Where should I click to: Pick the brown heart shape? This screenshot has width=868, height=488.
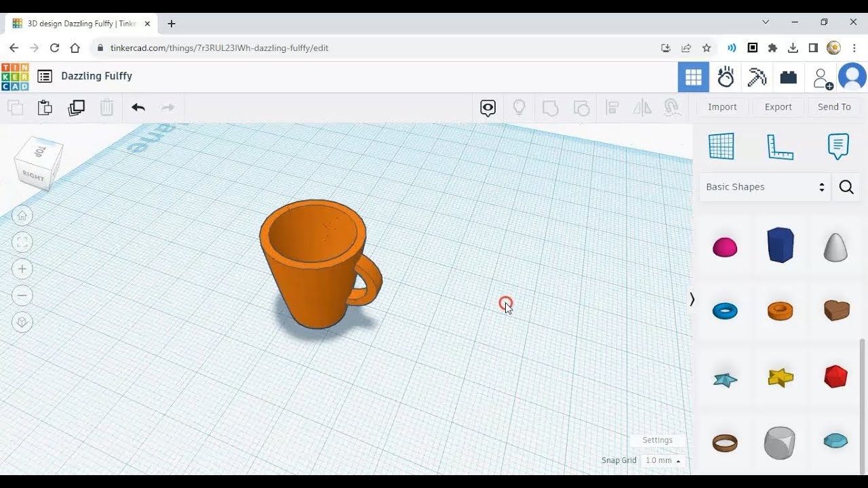[x=837, y=310]
